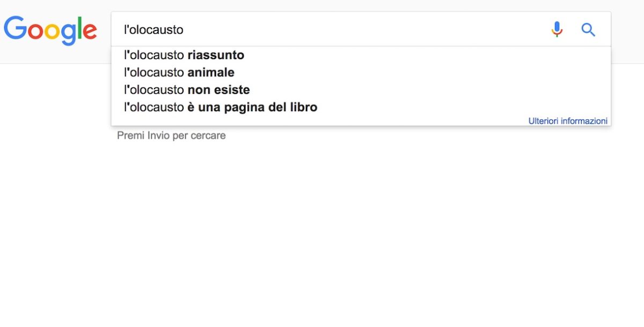Click bold word "riassunto" in first suggestion
This screenshot has height=327, width=644.
click(216, 55)
